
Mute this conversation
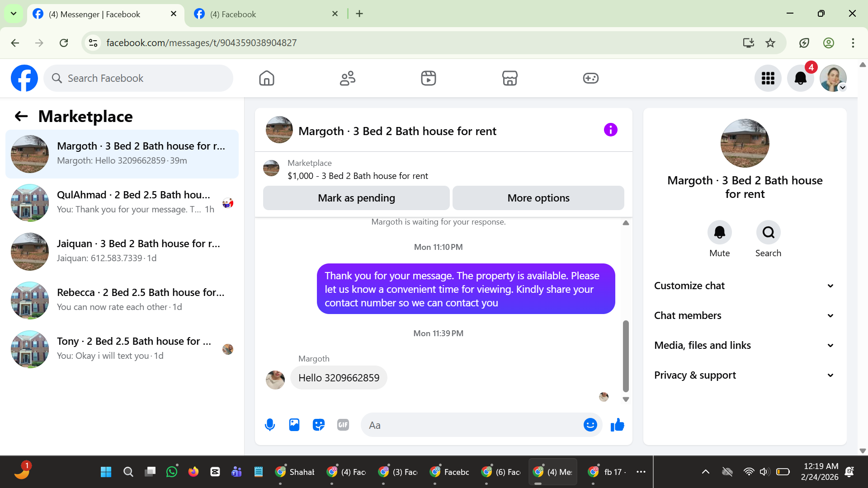click(719, 233)
